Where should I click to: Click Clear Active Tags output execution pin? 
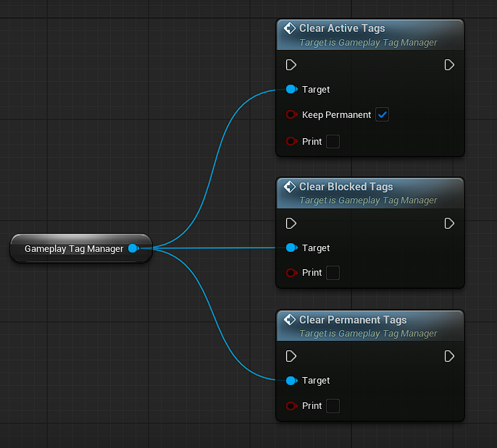pyautogui.click(x=449, y=65)
